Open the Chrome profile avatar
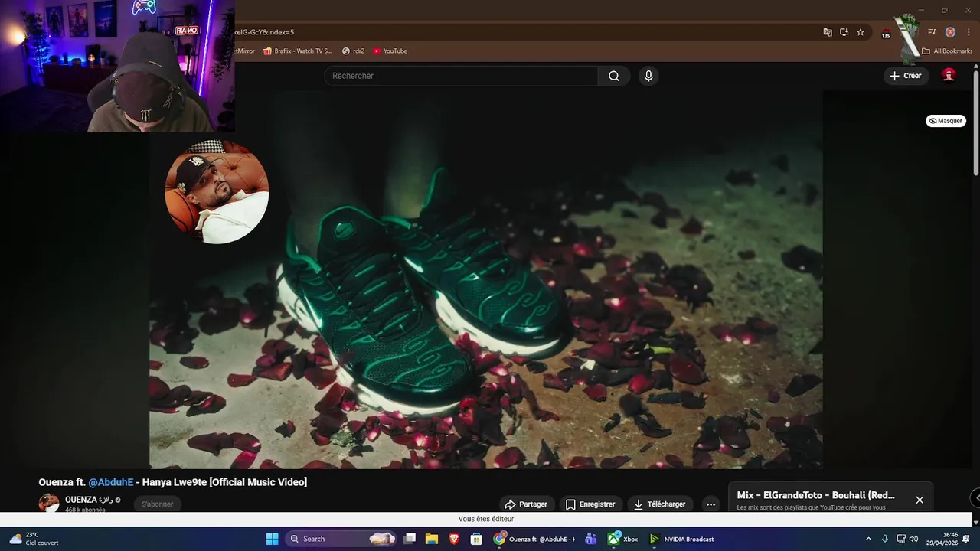 click(x=950, y=32)
